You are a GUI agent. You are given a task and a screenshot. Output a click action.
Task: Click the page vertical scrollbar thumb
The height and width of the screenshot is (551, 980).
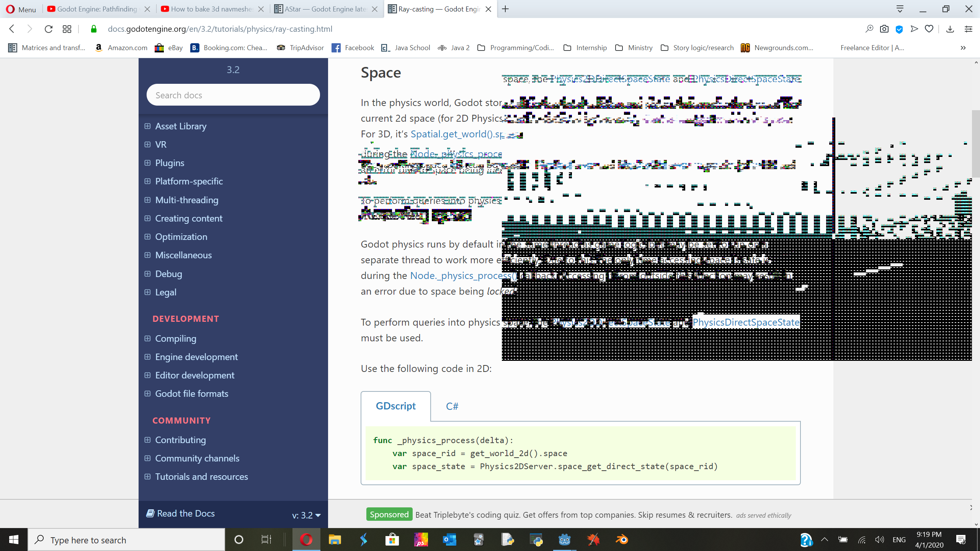pyautogui.click(x=976, y=144)
